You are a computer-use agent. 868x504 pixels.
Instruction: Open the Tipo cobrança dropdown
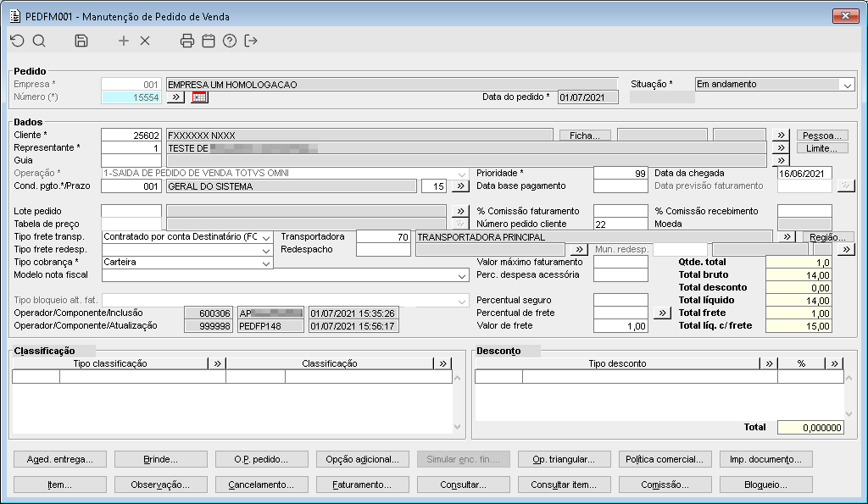[x=266, y=263]
